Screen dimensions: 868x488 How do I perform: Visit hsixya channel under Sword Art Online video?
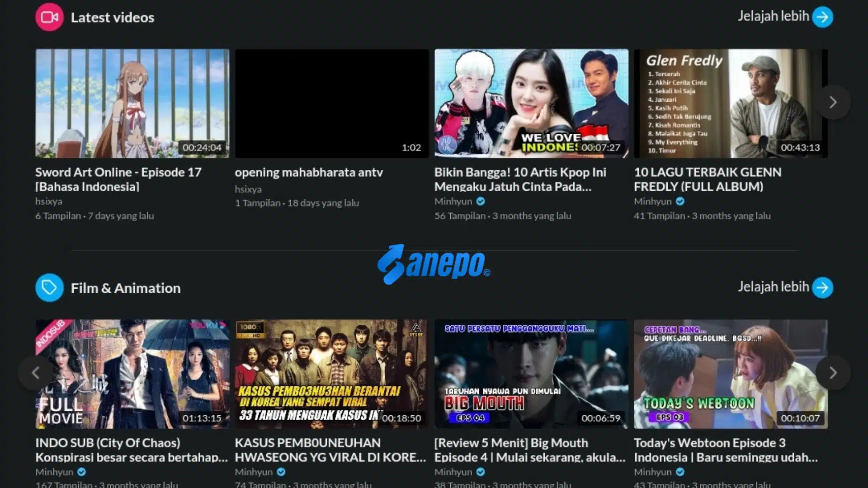tap(49, 202)
